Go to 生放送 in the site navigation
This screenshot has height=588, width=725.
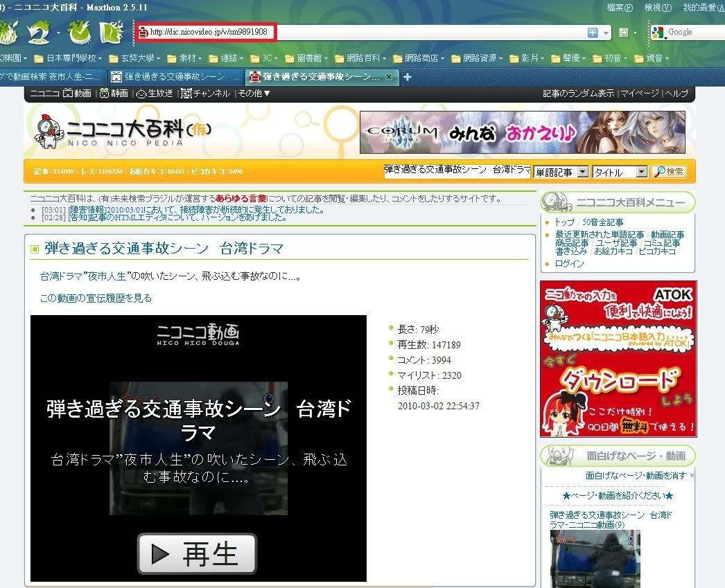click(155, 93)
